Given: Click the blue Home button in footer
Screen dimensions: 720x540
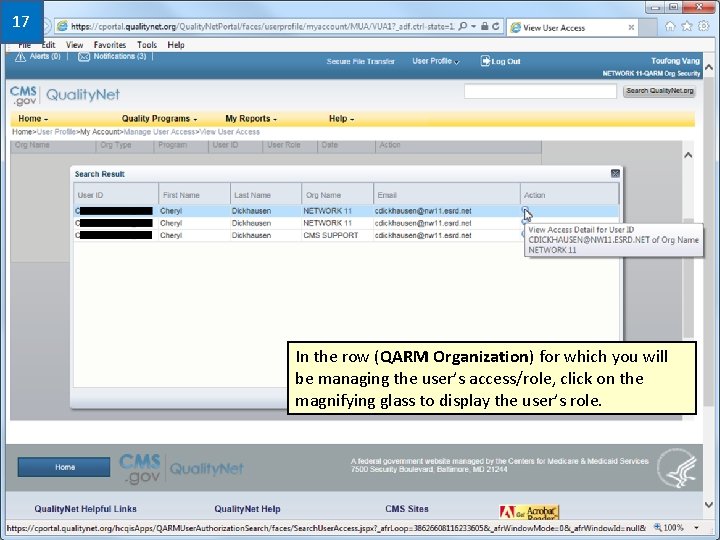Looking at the screenshot, I should coord(64,467).
